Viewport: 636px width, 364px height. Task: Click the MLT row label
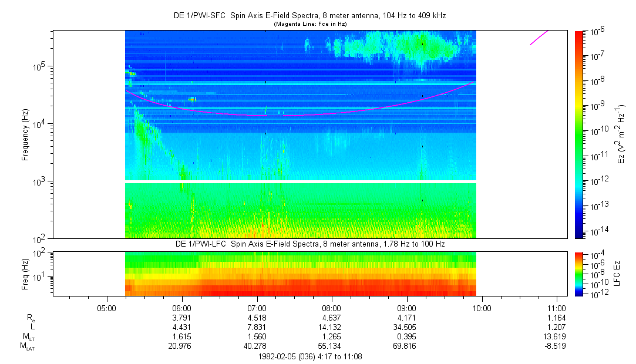28,336
